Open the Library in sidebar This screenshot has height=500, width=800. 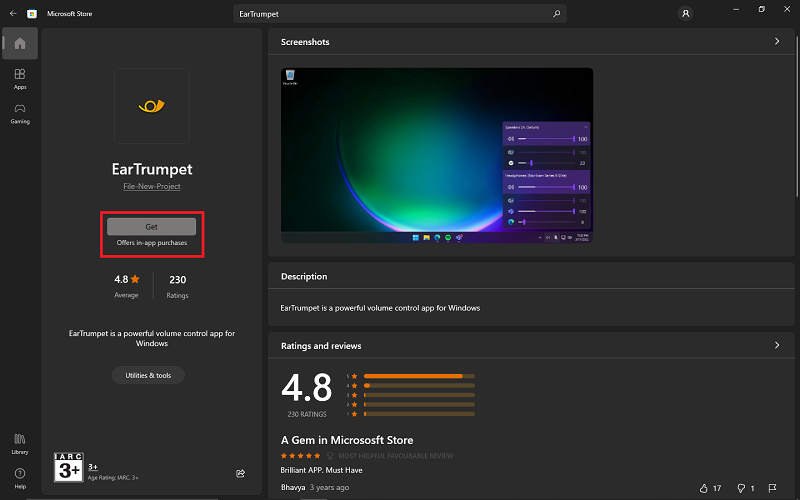[x=20, y=443]
